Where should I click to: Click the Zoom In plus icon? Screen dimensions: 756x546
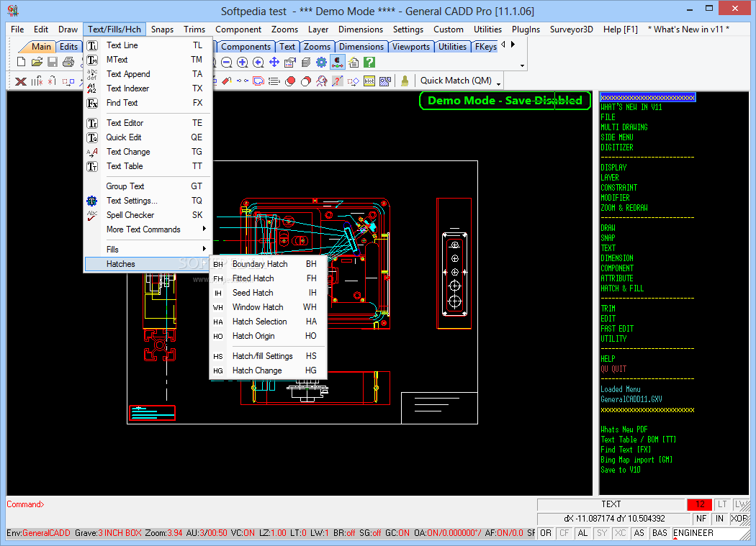[243, 62]
